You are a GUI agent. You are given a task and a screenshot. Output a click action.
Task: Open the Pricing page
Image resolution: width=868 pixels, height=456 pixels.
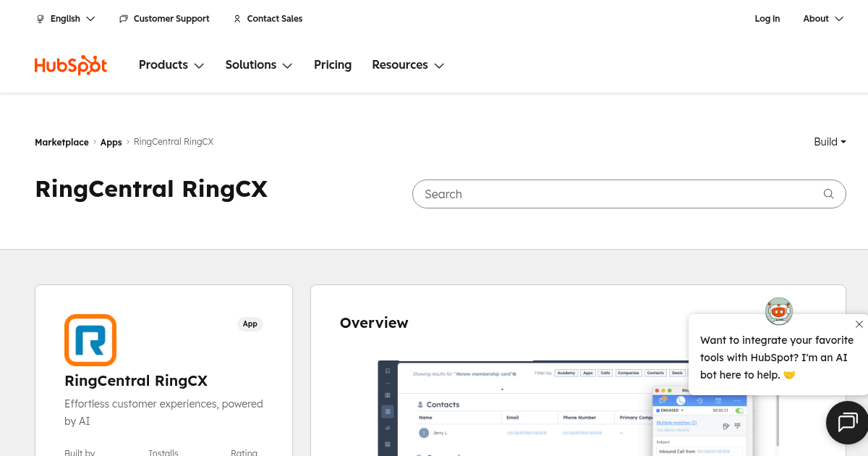333,65
